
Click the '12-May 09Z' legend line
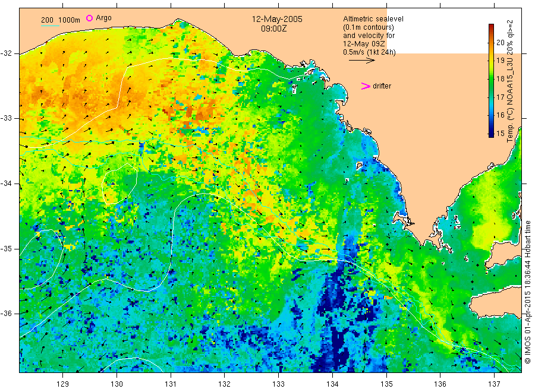click(364, 44)
